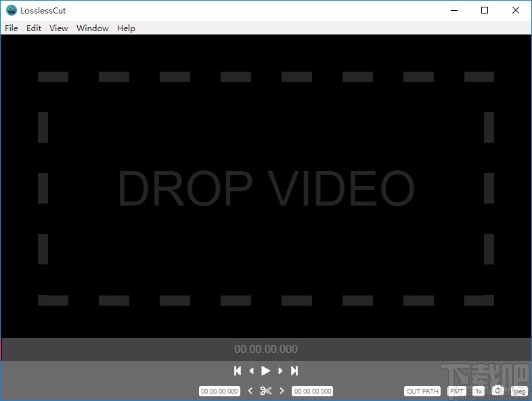Toggle the FMT output format button

click(x=457, y=391)
